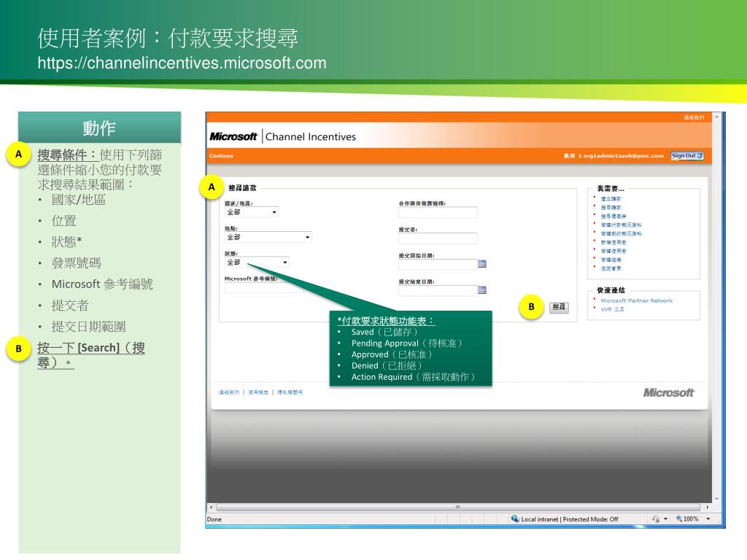The image size is (747, 560).
Task: Open the first link under 我需要
Action: (611, 199)
